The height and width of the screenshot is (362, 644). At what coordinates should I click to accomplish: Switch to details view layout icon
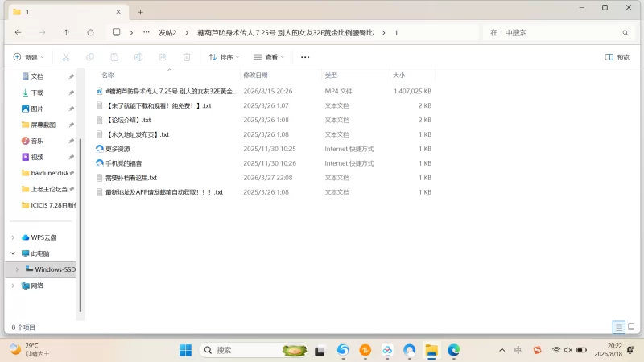coord(618,327)
